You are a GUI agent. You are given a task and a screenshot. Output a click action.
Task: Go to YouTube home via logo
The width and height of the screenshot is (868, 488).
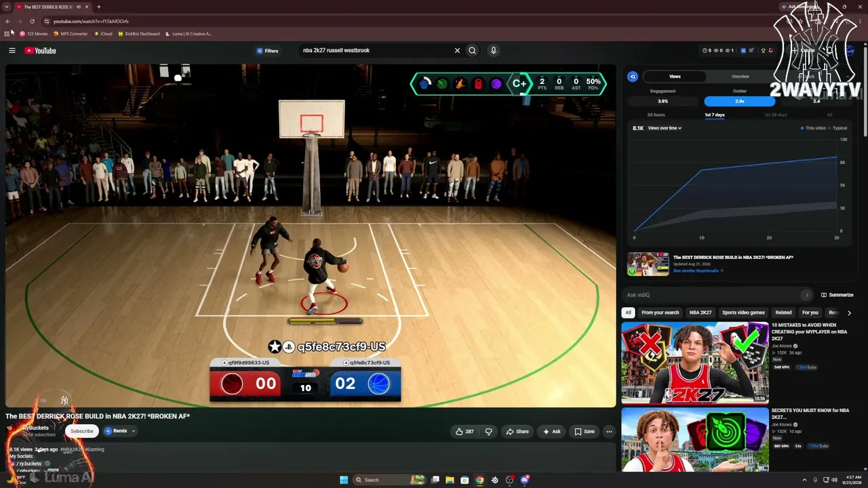[x=41, y=50]
